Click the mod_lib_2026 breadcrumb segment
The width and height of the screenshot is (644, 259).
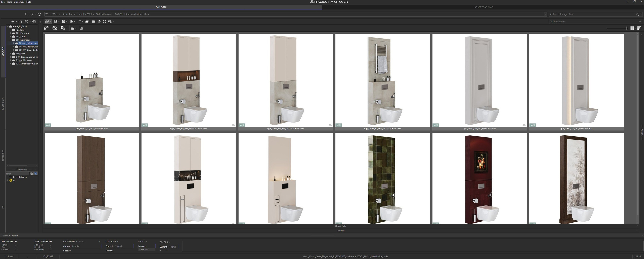(x=85, y=14)
